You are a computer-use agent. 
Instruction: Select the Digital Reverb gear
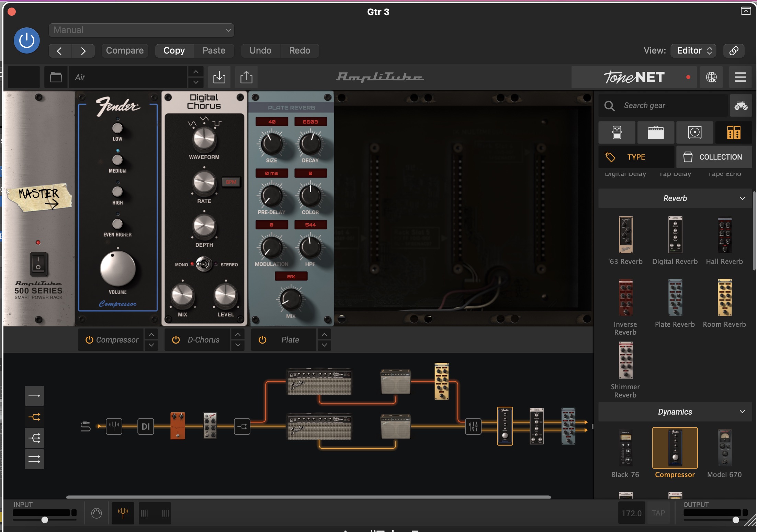coord(675,240)
